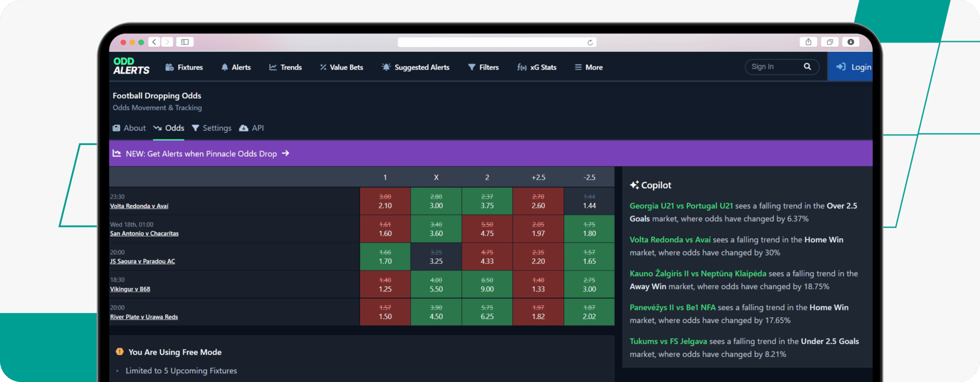
Task: Click the +2.5 column header
Action: tap(538, 177)
